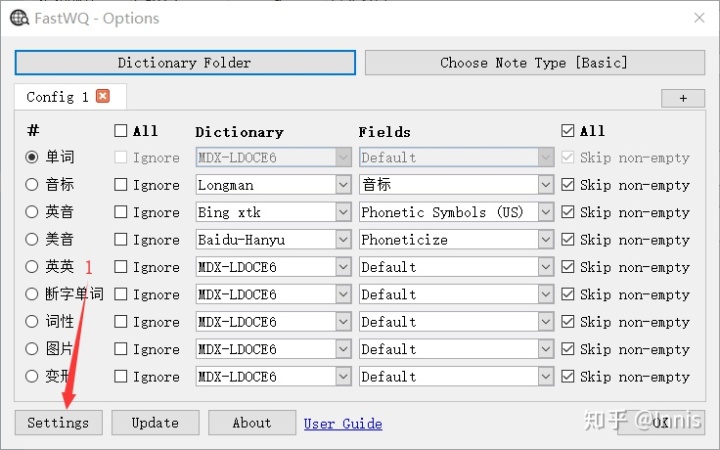
Task: Open dictionary dropdown in 断字单词 row
Action: click(x=274, y=294)
